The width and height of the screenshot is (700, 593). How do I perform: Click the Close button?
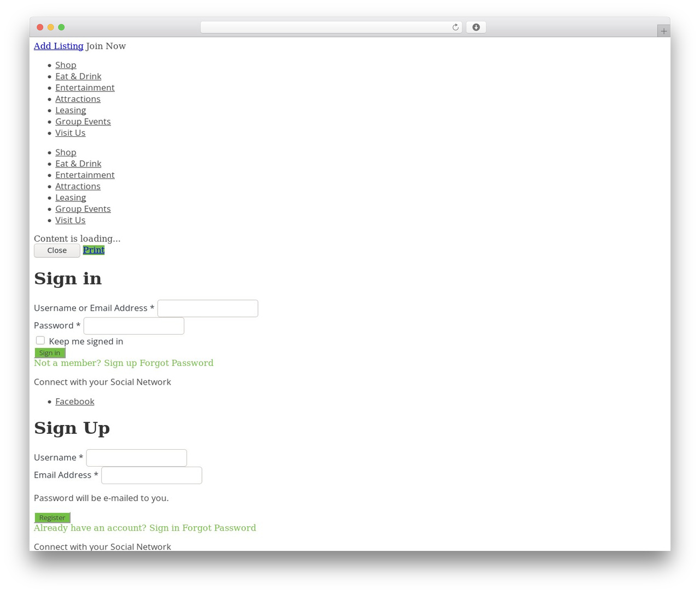pos(57,251)
